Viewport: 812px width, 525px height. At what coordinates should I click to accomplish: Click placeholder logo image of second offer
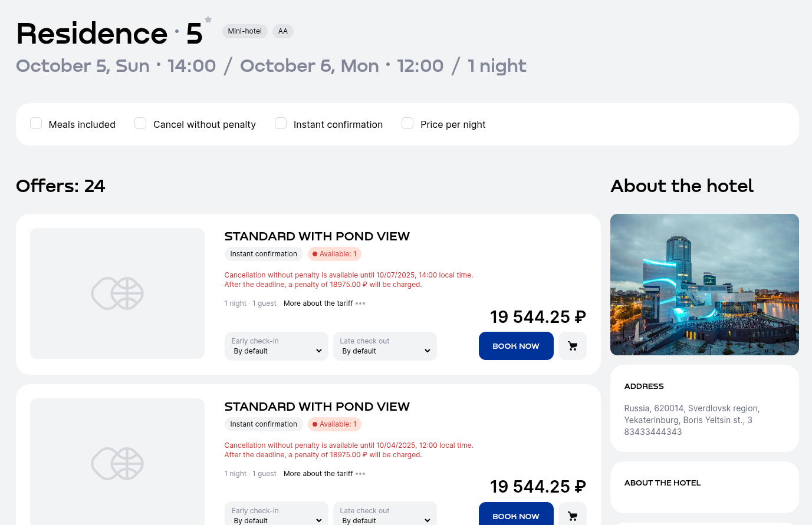[x=117, y=463]
